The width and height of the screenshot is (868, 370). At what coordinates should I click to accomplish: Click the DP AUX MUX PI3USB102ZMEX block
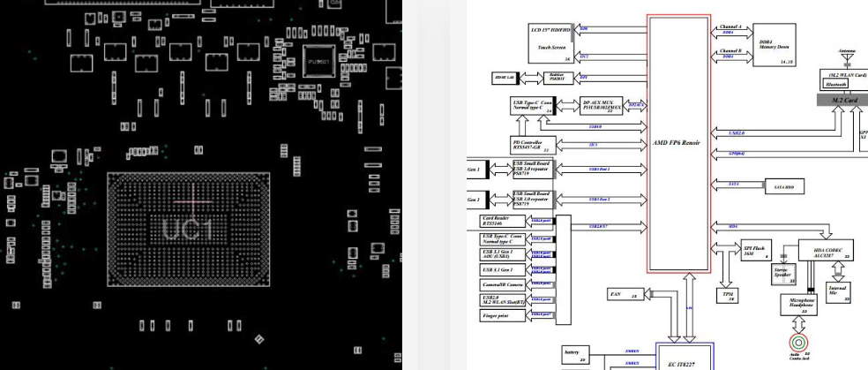tap(602, 105)
